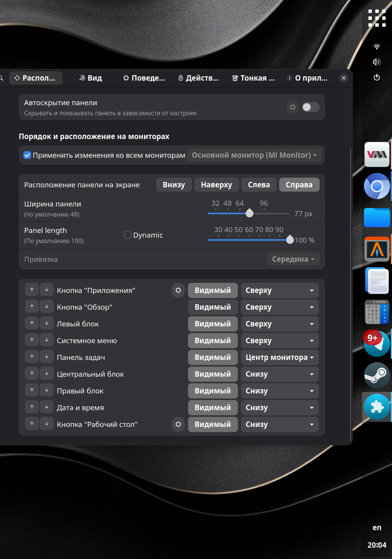This screenshot has width=392, height=559.
Task: Switch to the Действ... tab
Action: (199, 78)
